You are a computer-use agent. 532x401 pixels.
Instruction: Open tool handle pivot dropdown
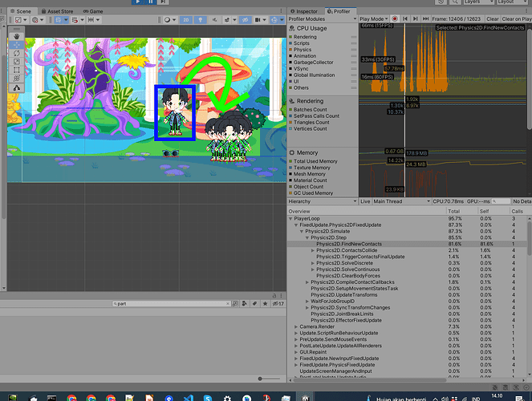point(20,20)
